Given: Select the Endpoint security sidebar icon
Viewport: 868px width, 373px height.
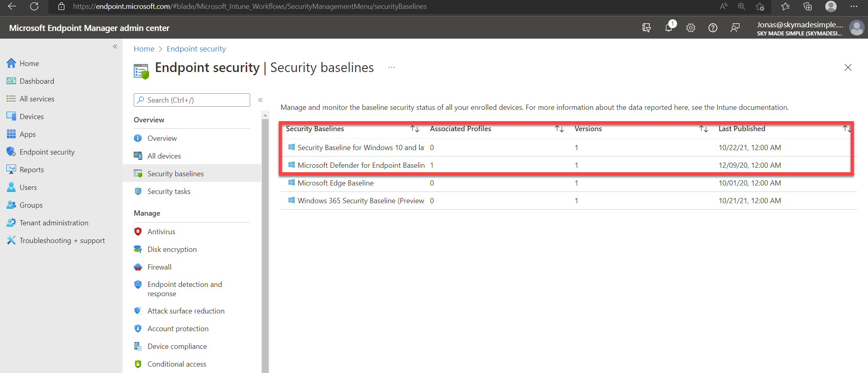Looking at the screenshot, I should tap(11, 152).
